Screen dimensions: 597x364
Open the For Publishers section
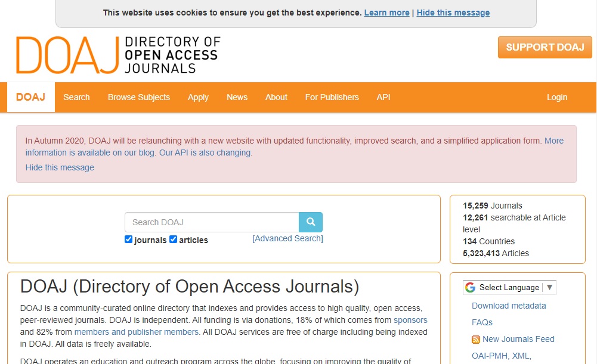[332, 97]
